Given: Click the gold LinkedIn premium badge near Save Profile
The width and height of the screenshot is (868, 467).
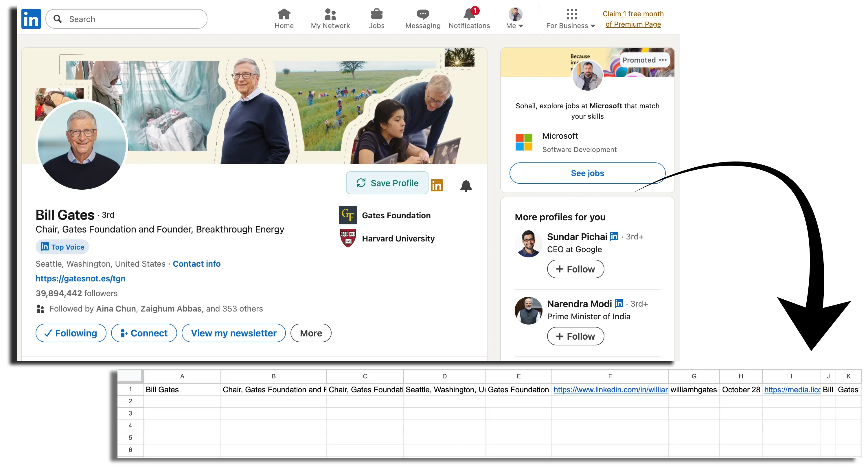Looking at the screenshot, I should (437, 185).
